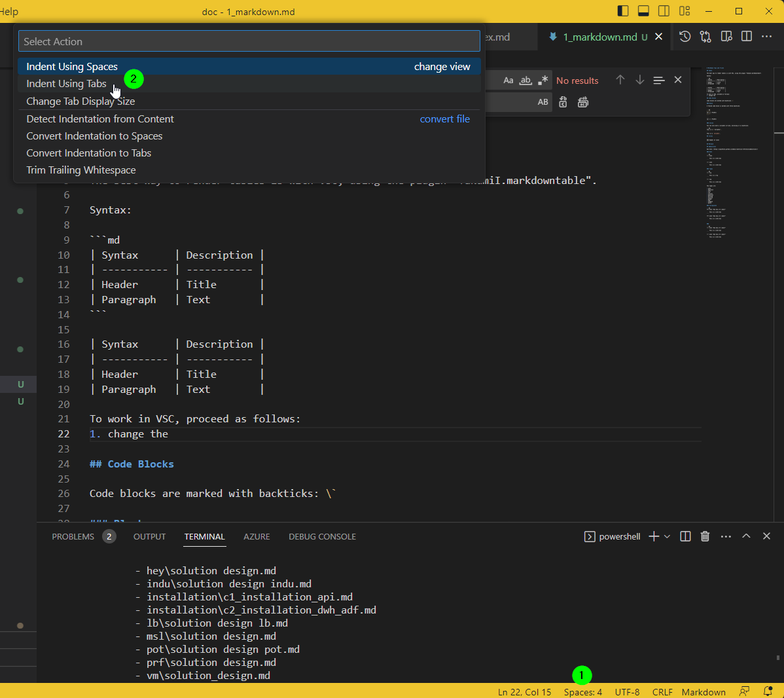
Task: Split the terminal pane
Action: coord(685,536)
